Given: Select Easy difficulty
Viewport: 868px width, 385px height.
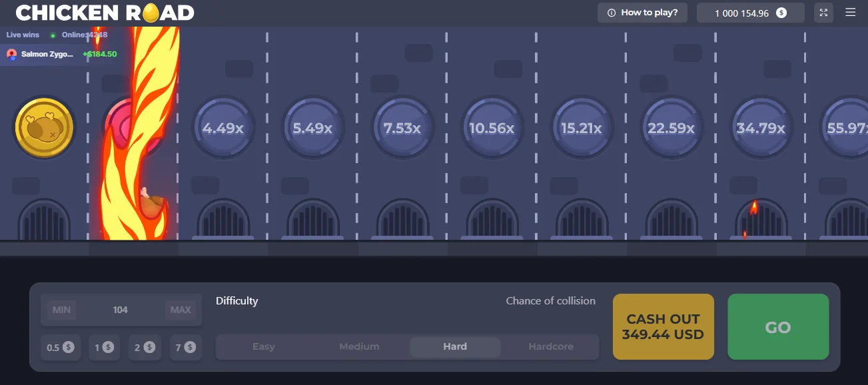Looking at the screenshot, I should pos(263,346).
